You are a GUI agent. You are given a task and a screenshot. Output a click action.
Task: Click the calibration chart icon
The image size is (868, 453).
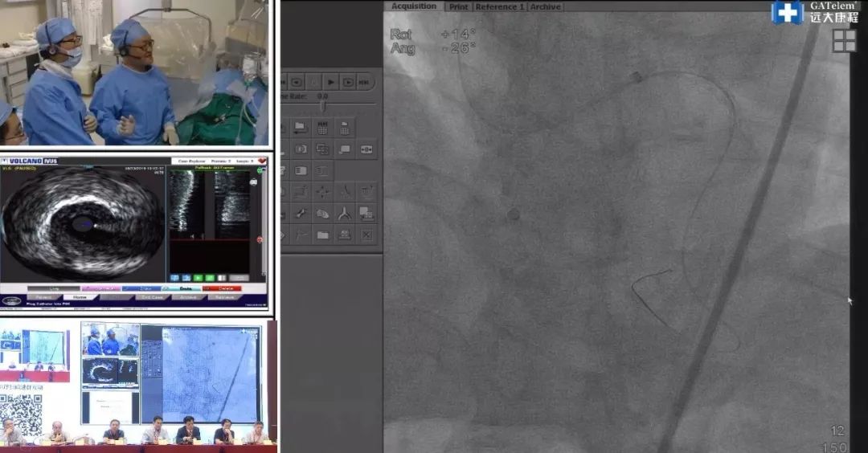point(366,191)
